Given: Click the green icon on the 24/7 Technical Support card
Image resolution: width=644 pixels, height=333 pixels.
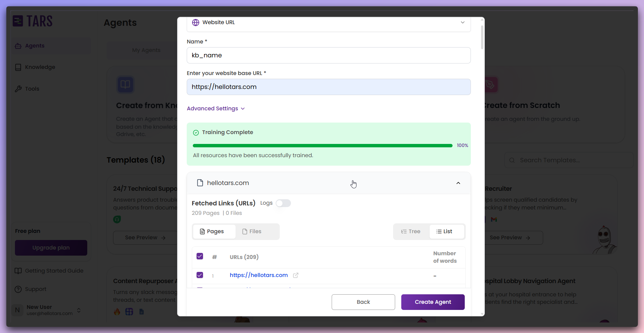Looking at the screenshot, I should (117, 220).
